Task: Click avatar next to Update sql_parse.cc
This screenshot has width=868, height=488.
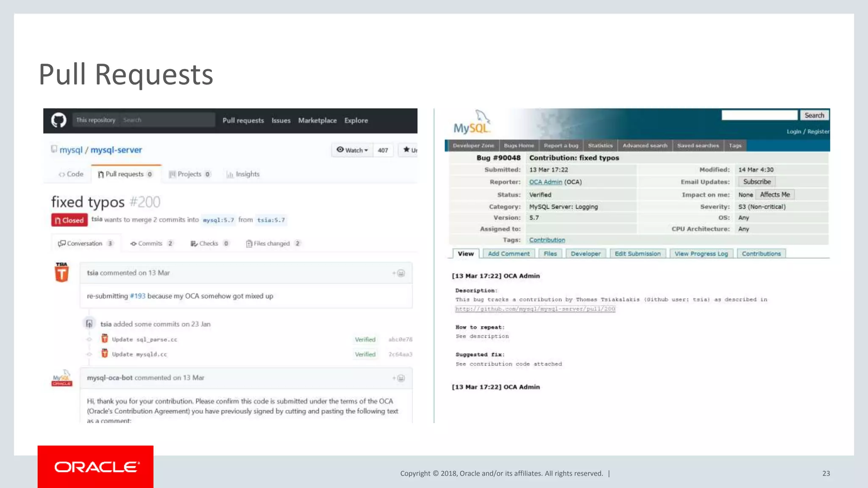Action: (105, 338)
